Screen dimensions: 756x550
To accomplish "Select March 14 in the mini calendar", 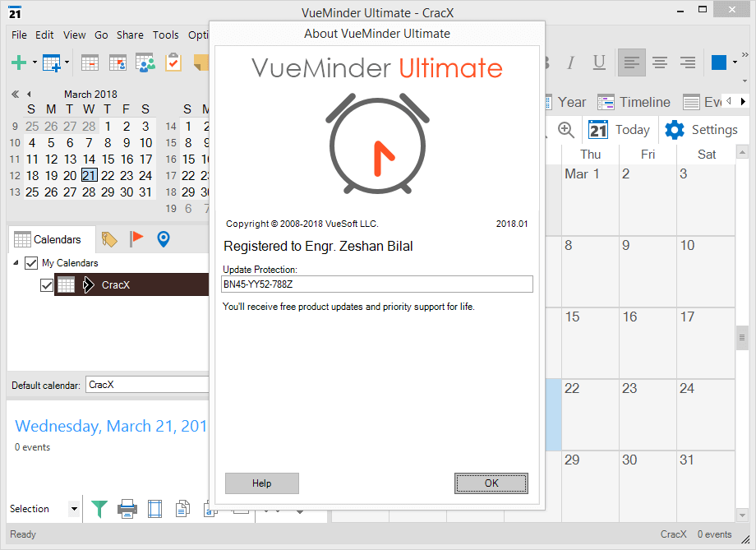I will click(90, 159).
